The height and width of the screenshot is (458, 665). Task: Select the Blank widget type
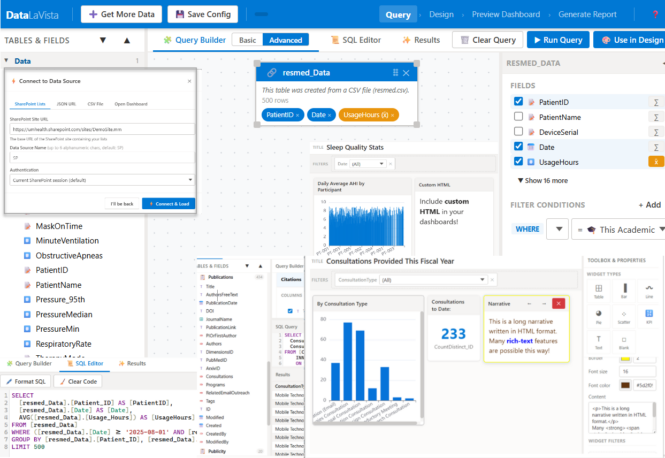click(624, 342)
